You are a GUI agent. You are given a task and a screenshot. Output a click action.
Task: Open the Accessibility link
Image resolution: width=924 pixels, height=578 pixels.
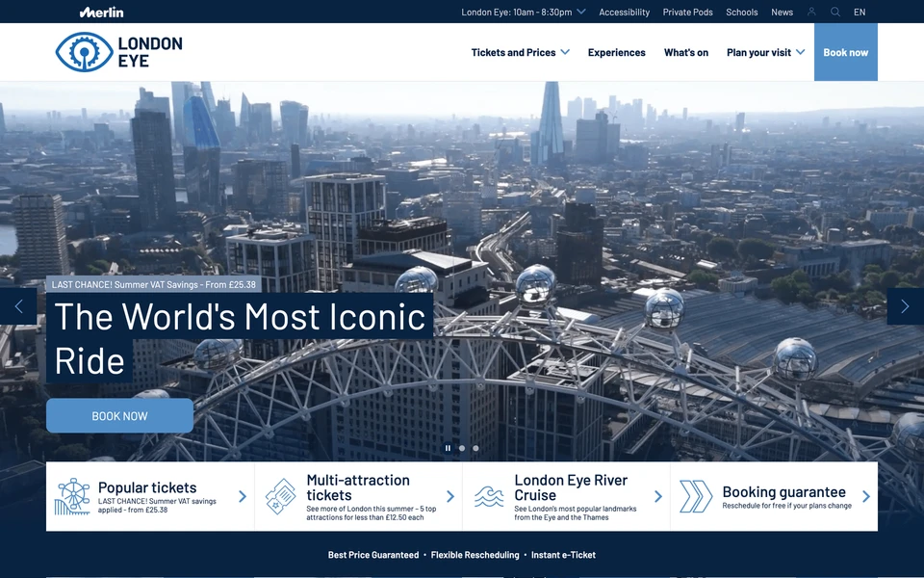point(624,12)
